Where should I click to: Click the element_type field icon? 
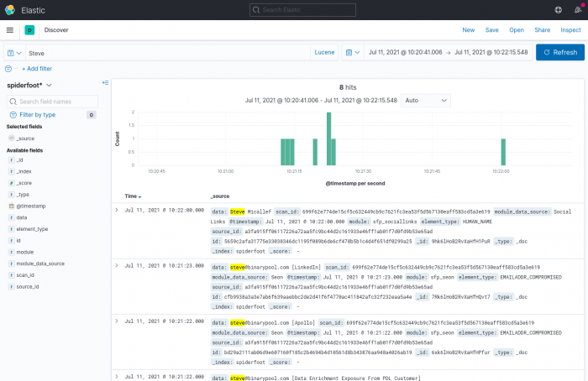click(x=12, y=229)
